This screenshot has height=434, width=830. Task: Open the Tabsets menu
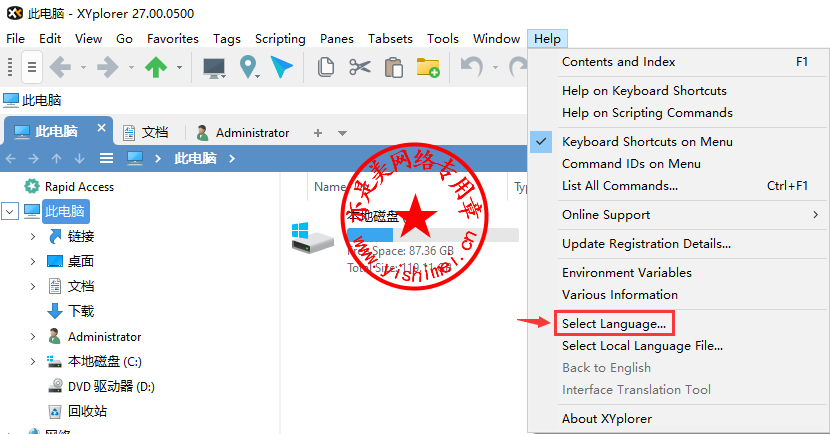pyautogui.click(x=390, y=39)
